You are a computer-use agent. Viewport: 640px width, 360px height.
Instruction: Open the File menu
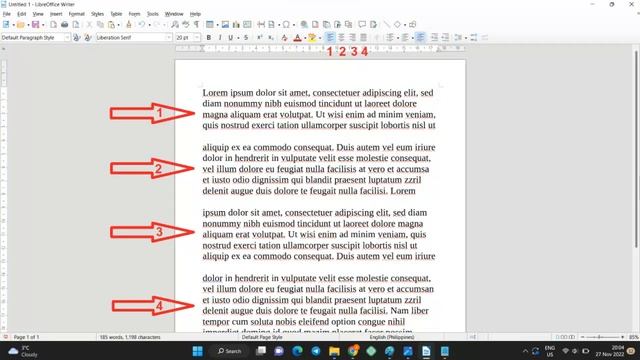(x=7, y=14)
